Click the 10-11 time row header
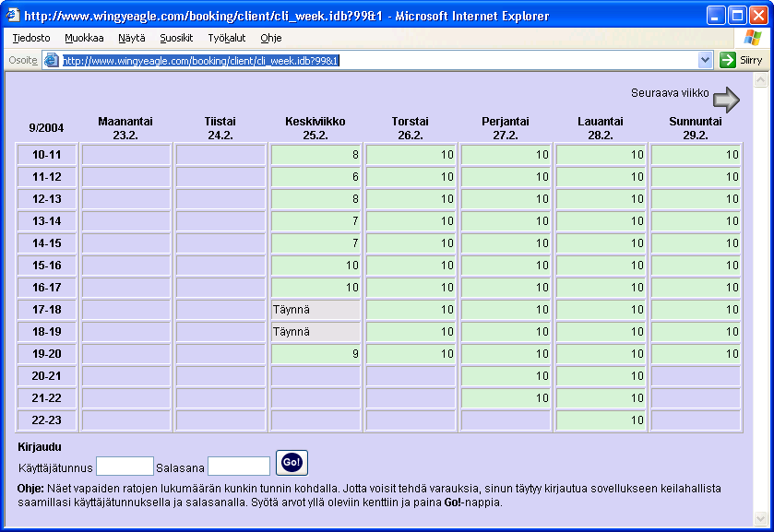This screenshot has height=532, width=774. [47, 155]
